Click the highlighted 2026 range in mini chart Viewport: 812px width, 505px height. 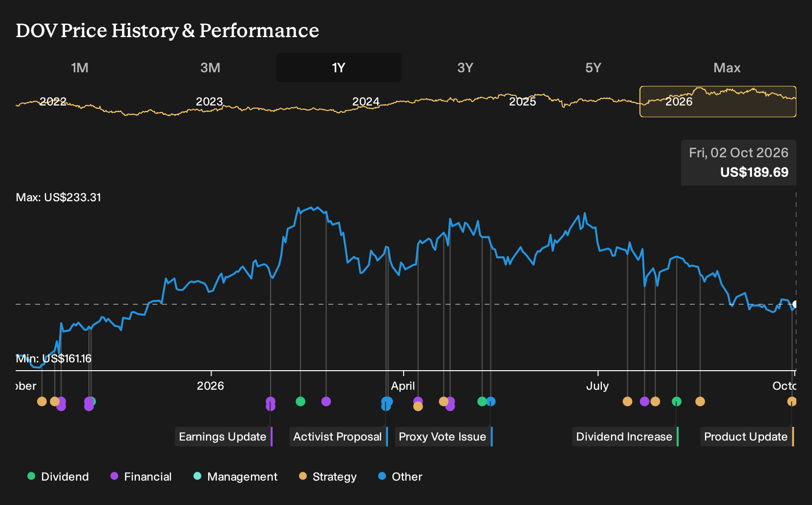tap(718, 102)
